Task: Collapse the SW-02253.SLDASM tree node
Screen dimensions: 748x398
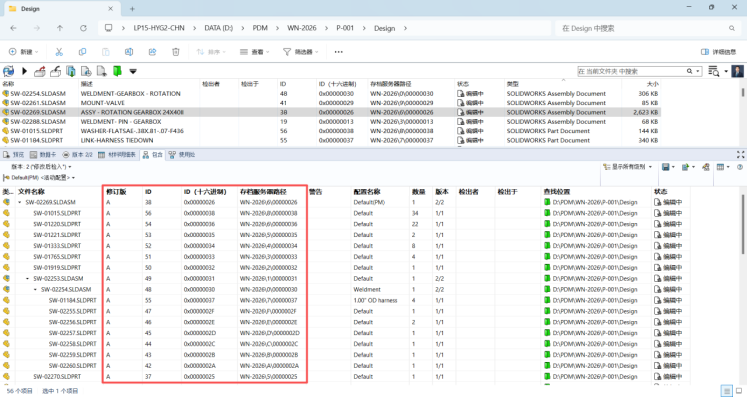Action: [27, 279]
